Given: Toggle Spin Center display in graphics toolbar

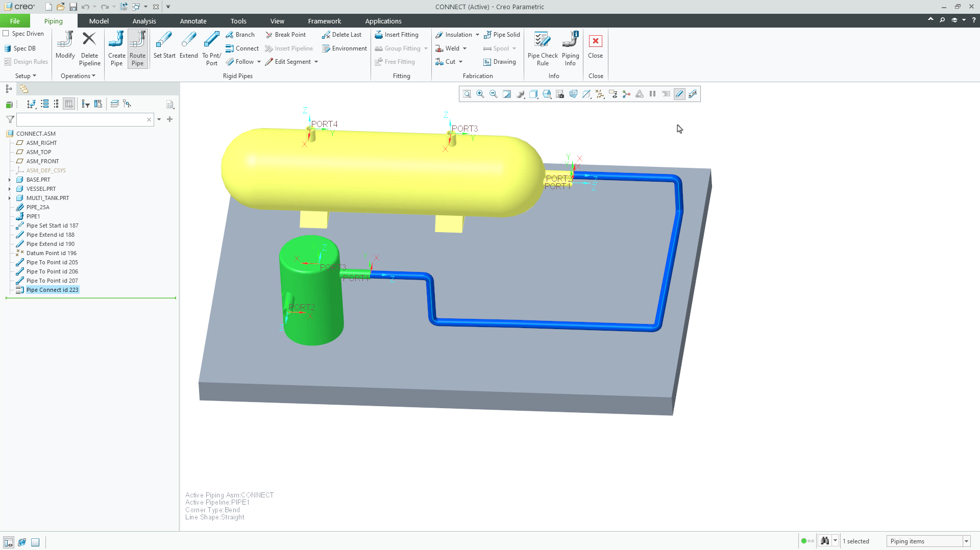Looking at the screenshot, I should 626,94.
